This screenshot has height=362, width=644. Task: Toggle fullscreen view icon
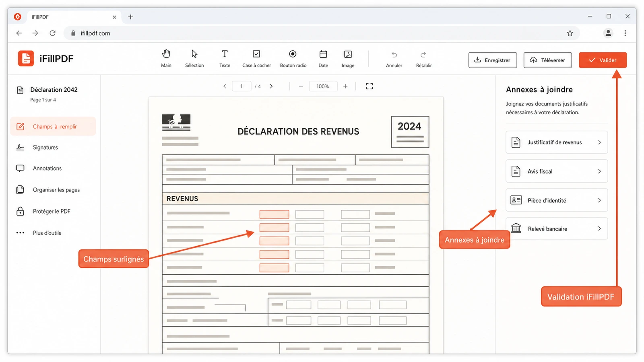click(x=369, y=86)
